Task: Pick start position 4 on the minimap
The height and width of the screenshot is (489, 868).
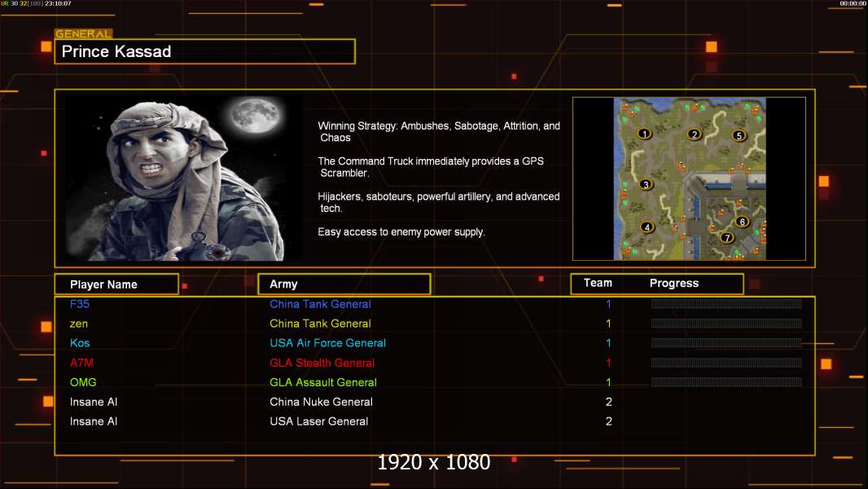Action: 647,227
